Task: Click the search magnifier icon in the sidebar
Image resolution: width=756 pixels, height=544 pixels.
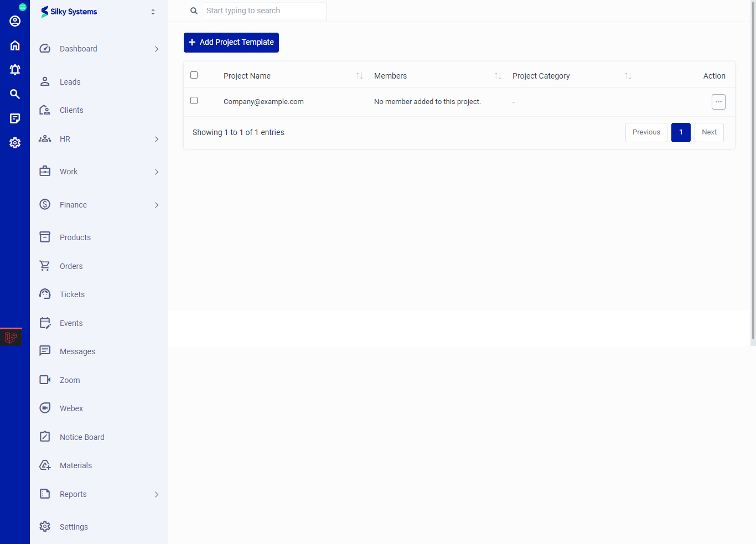Action: pyautogui.click(x=15, y=94)
